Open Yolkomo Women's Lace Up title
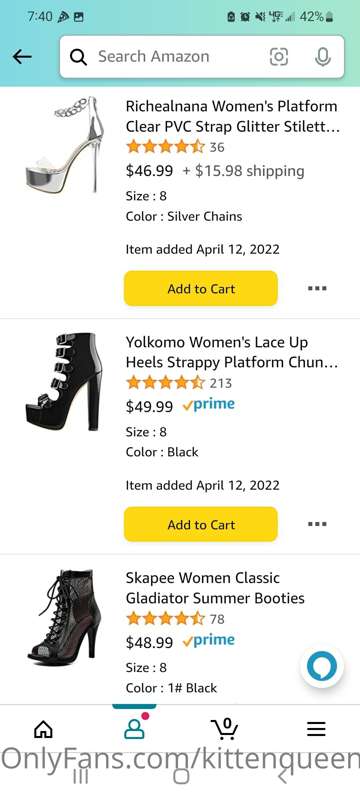 [x=232, y=352]
